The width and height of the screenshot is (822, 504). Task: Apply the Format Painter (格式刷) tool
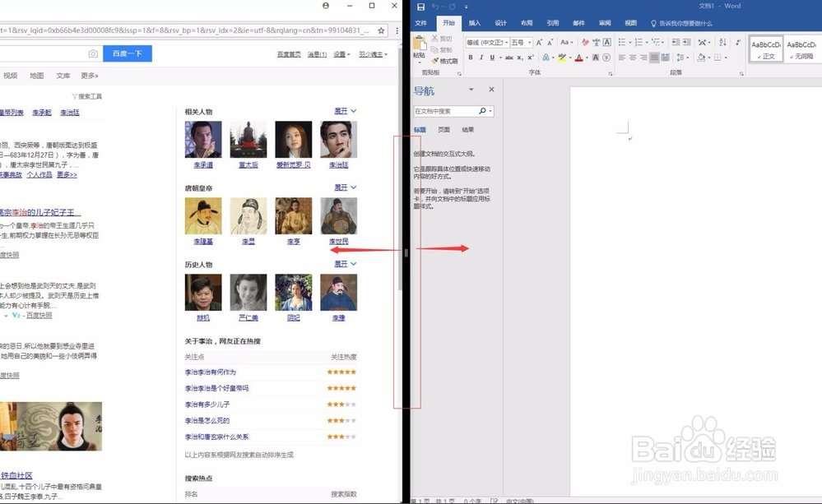(x=444, y=61)
